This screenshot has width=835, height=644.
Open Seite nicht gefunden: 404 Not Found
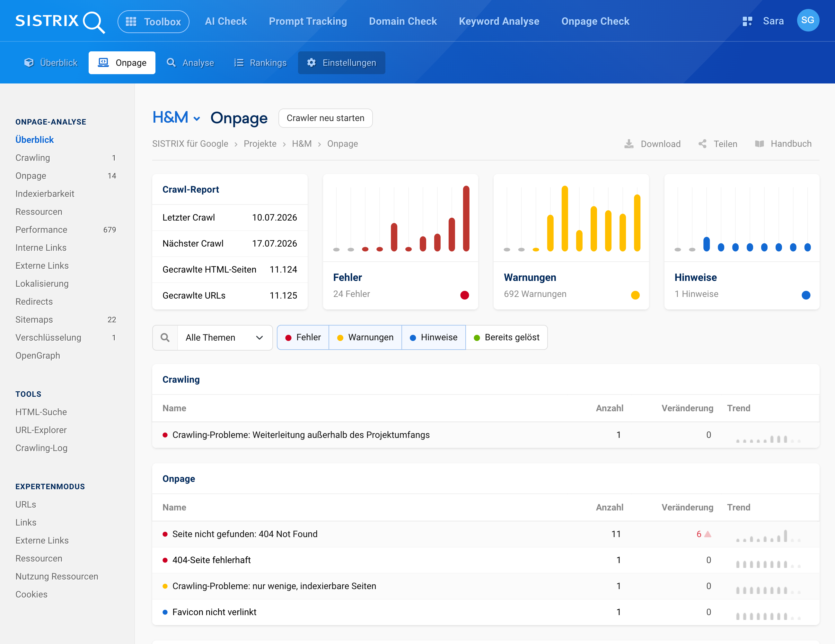pos(486,534)
